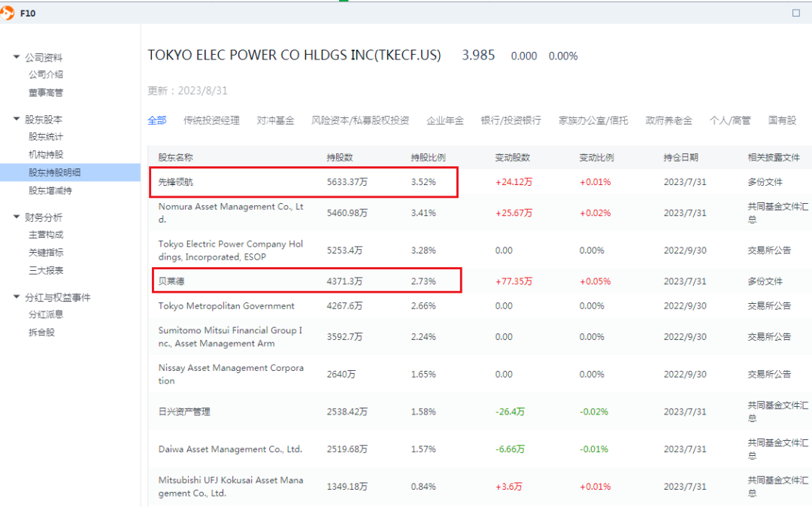
Task: Open 董事高管 in the sidebar
Action: pos(46,93)
